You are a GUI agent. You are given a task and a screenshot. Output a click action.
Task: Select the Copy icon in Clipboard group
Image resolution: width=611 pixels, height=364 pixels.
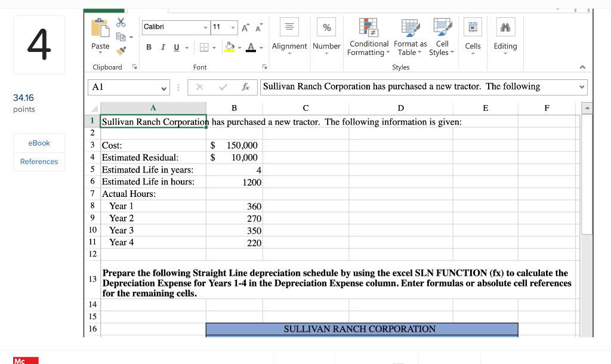pos(121,36)
